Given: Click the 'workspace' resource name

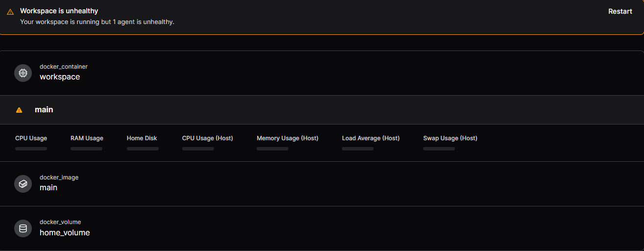Looking at the screenshot, I should 60,77.
